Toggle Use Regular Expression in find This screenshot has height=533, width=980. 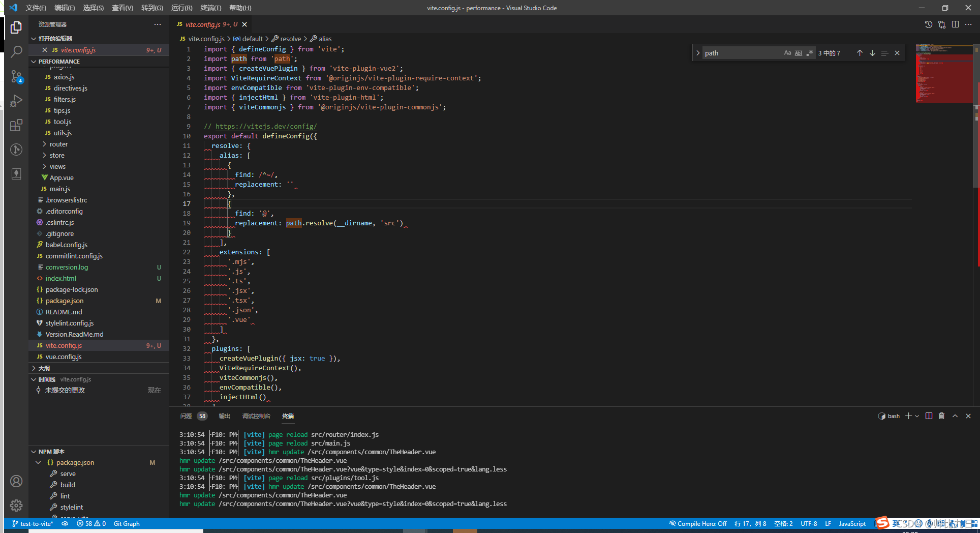pos(810,53)
